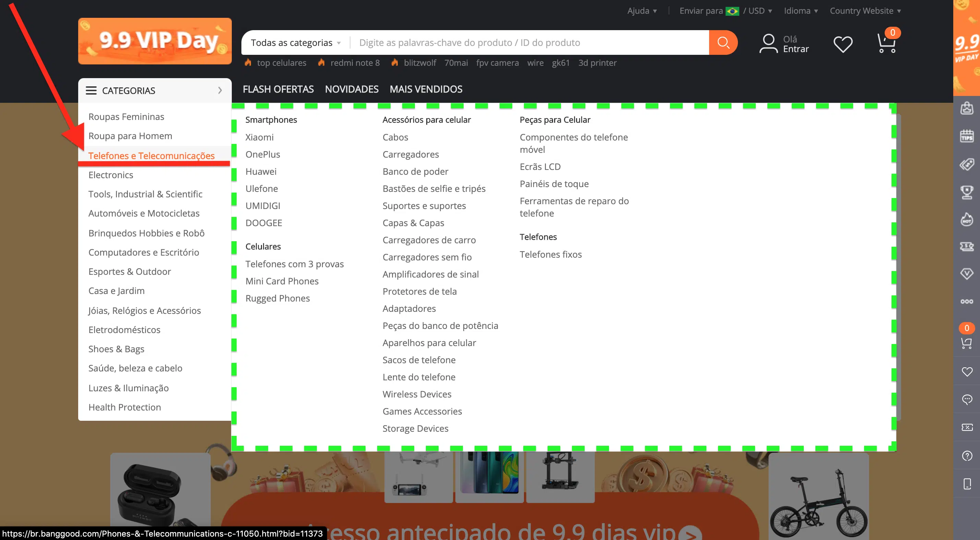Open the NOVIDADES tab
The image size is (980, 540).
pos(351,89)
